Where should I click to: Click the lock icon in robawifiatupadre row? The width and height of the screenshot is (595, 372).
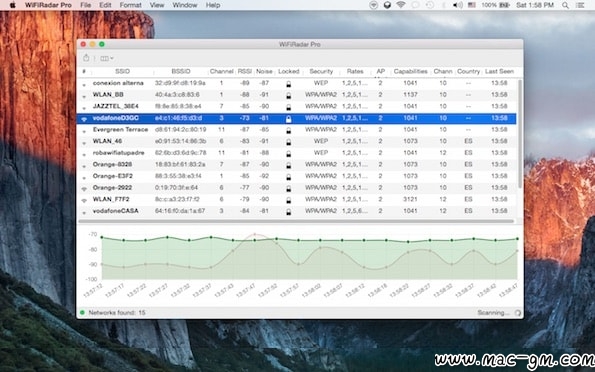coord(288,154)
